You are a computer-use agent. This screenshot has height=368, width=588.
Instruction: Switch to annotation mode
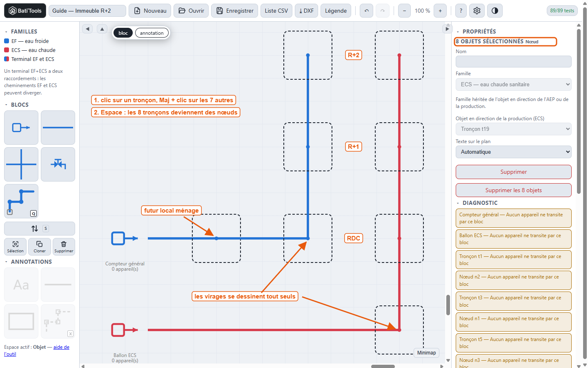click(x=152, y=33)
